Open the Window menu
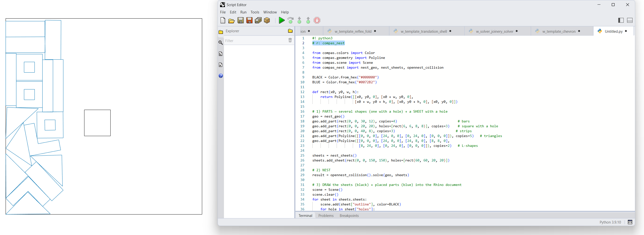Image resolution: width=644 pixels, height=235 pixels. [x=270, y=12]
